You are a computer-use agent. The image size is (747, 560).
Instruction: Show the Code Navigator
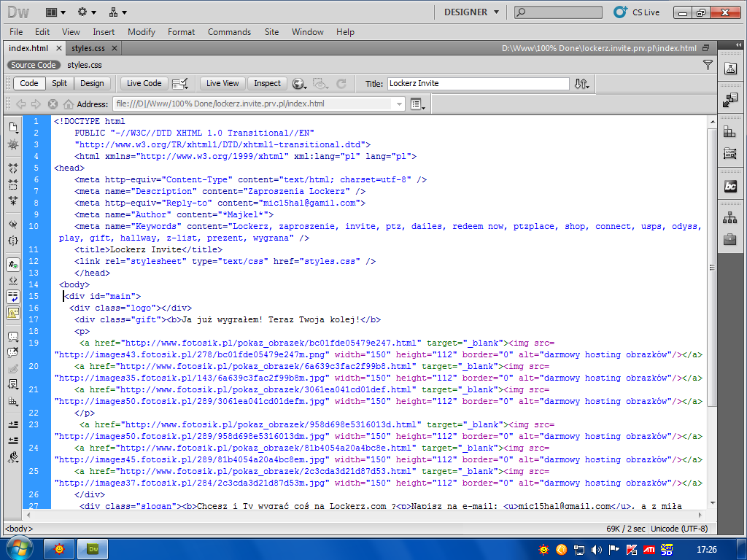13,144
